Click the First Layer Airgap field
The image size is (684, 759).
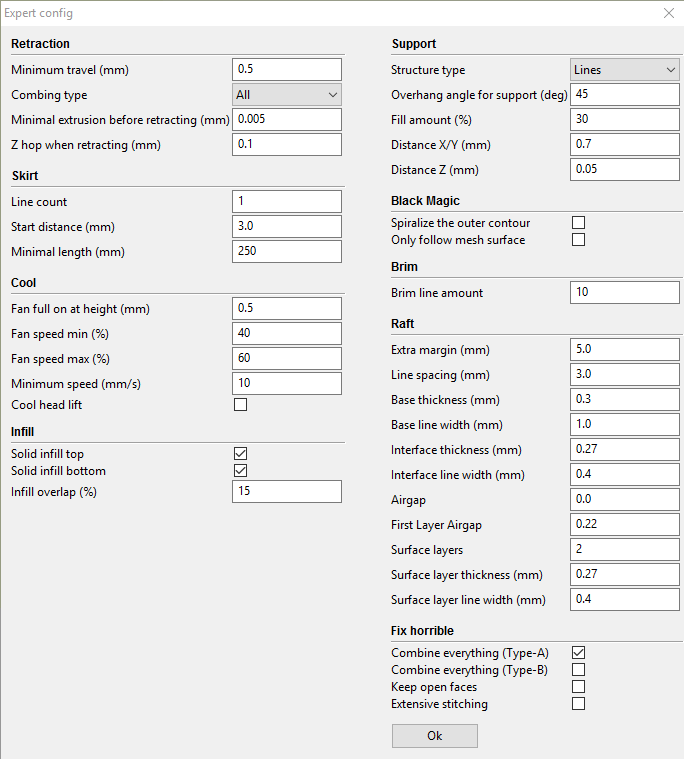624,524
